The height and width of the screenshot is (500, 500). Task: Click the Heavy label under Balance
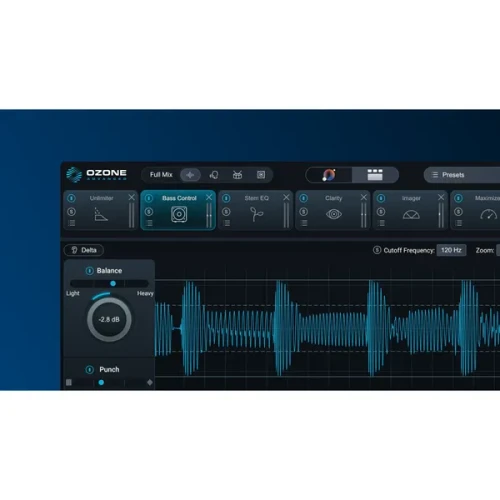pos(145,293)
